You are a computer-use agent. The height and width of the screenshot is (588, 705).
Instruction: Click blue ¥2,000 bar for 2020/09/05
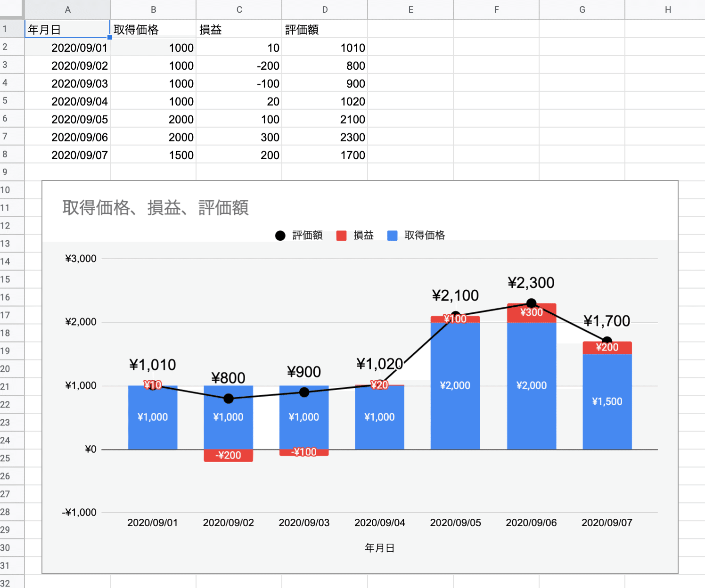[x=455, y=386]
